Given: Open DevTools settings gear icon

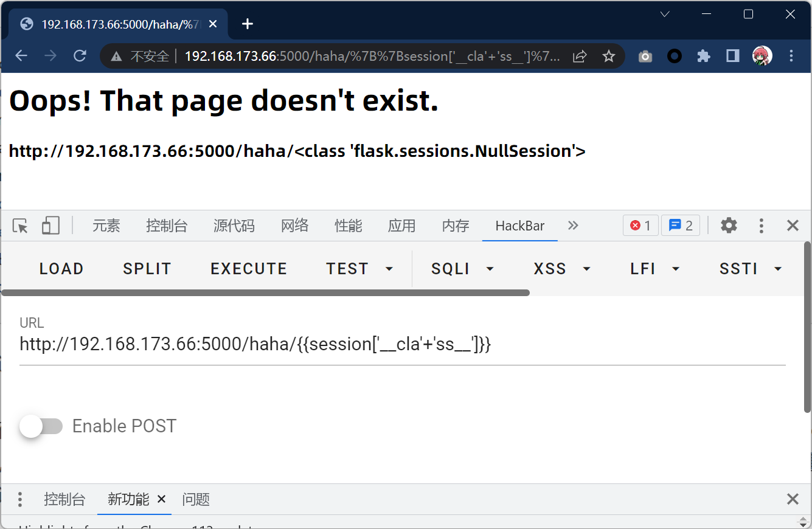Looking at the screenshot, I should click(x=729, y=226).
